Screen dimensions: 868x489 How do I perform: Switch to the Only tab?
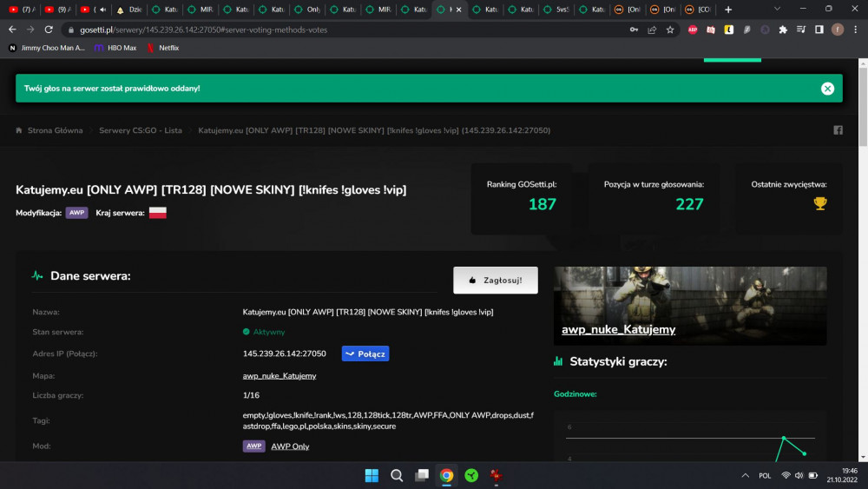(308, 10)
